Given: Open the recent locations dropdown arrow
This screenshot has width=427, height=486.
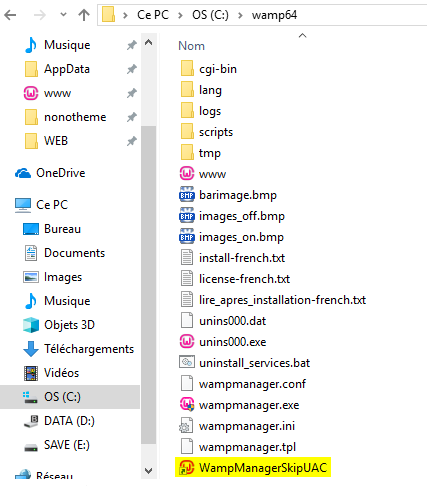Looking at the screenshot, I should [63, 15].
